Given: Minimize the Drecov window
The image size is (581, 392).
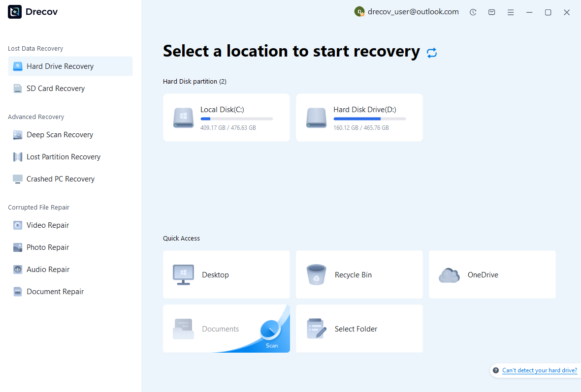Looking at the screenshot, I should pos(529,12).
